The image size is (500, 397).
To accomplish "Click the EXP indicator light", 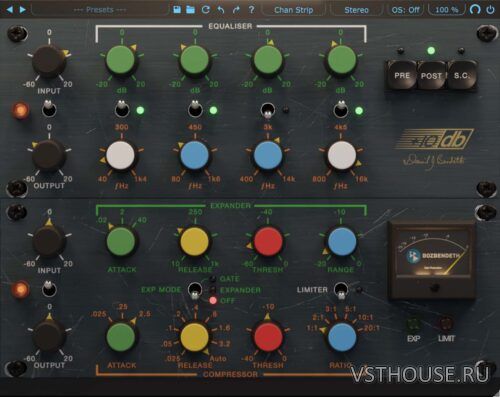I will click(x=414, y=324).
